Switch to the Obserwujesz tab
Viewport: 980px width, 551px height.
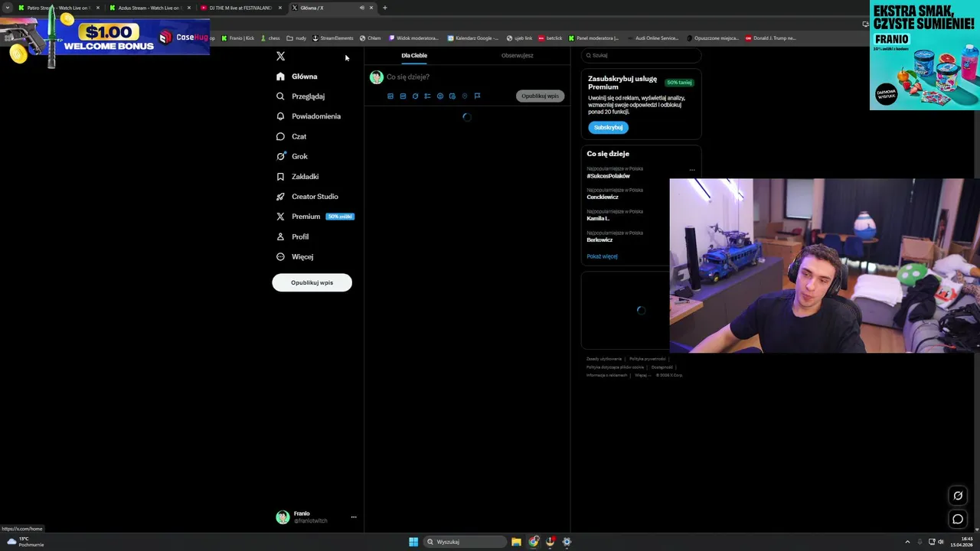click(518, 55)
